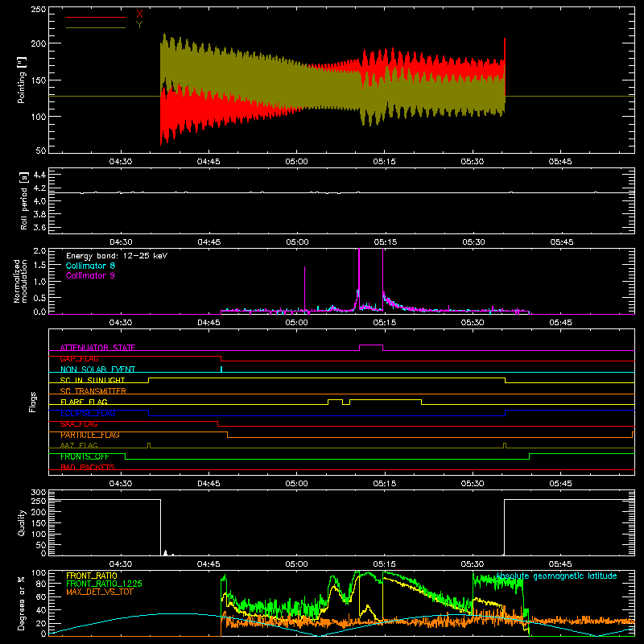Click the cyan NON_SOLAR_EVENT spike marker

click(x=221, y=369)
